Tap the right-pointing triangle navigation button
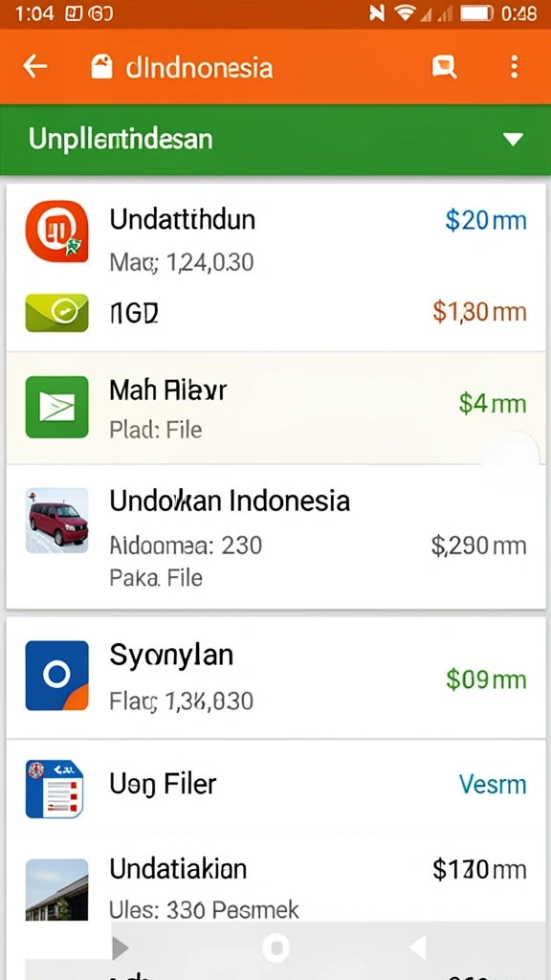 pos(120,948)
